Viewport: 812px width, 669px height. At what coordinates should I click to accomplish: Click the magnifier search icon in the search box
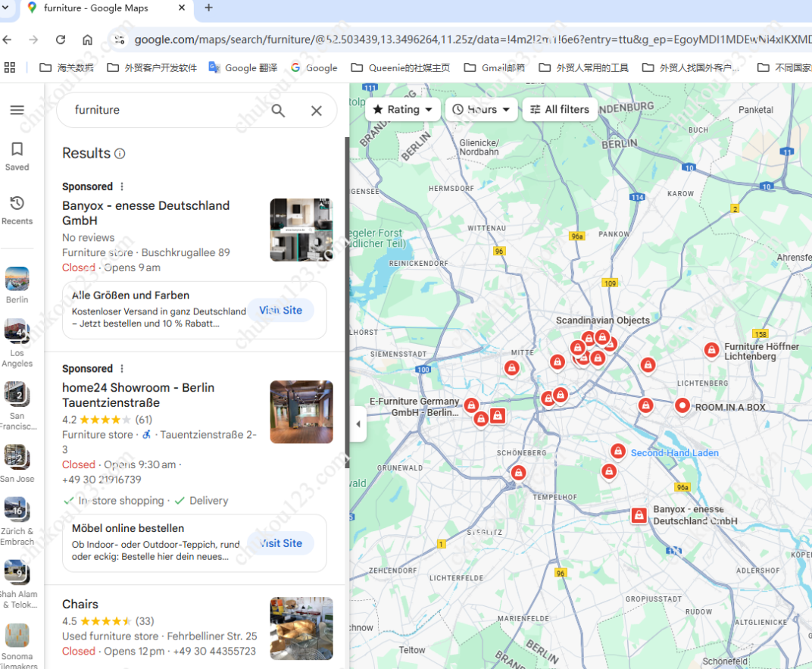point(278,111)
